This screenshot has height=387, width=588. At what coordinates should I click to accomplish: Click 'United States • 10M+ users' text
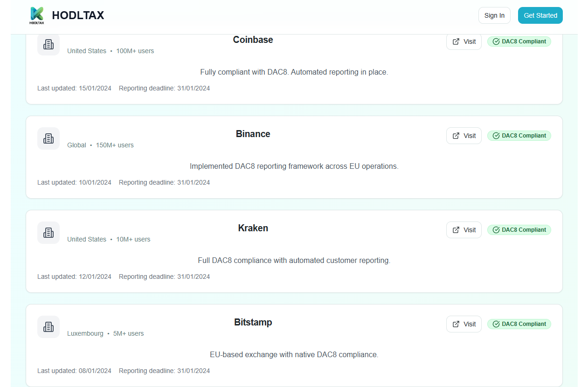(109, 239)
